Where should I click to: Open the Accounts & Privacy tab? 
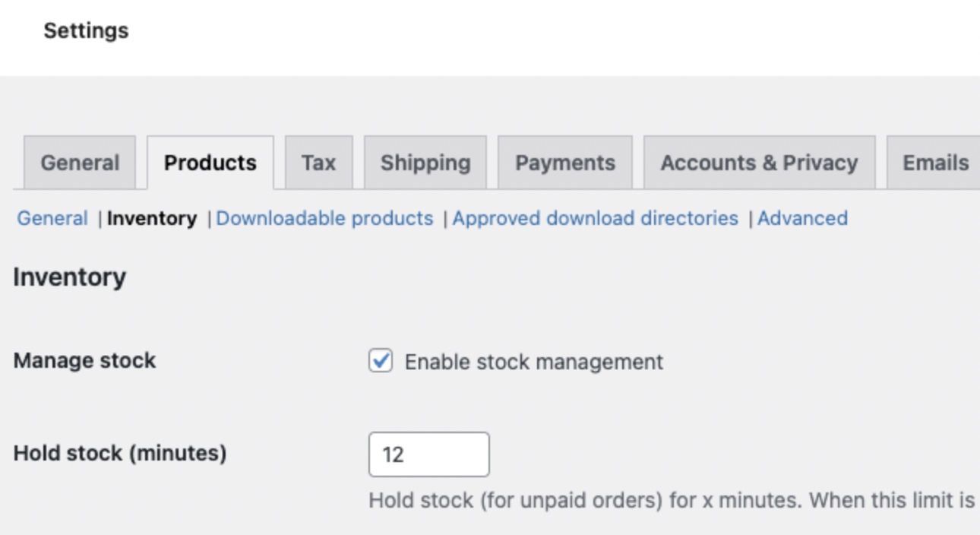(x=760, y=163)
